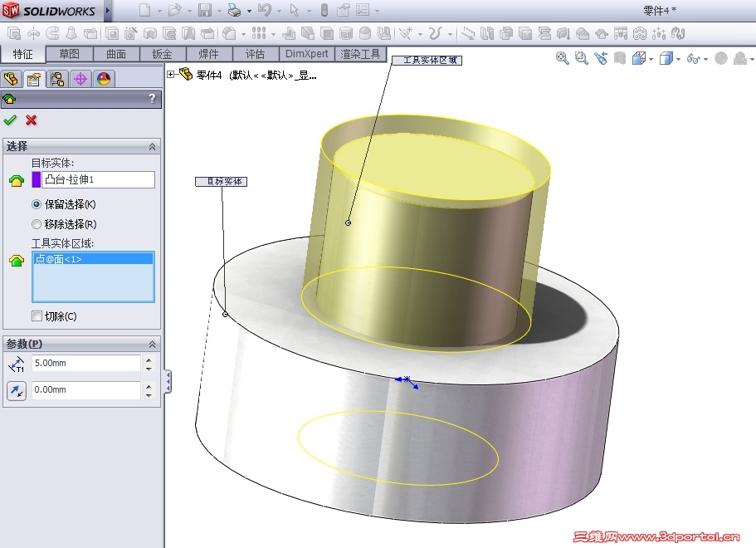756x548 pixels.
Task: Select the 移除选择(R) radio button
Action: [x=37, y=224]
